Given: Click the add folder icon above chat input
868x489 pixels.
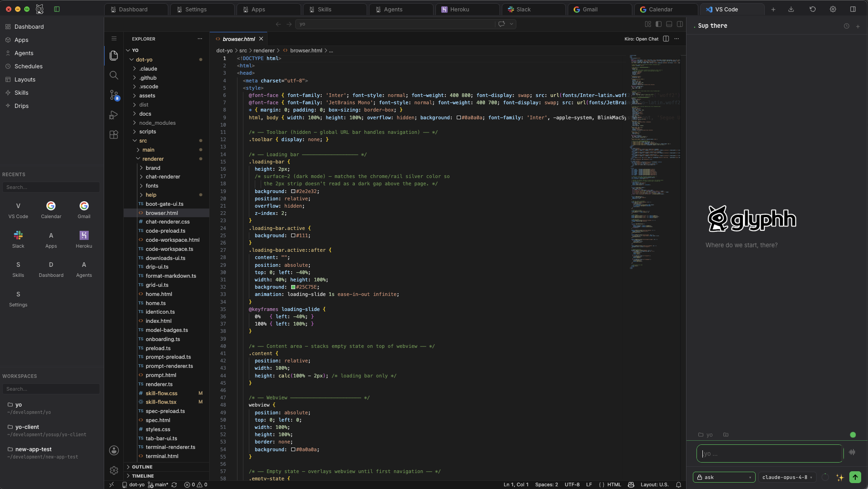Looking at the screenshot, I should [x=726, y=435].
